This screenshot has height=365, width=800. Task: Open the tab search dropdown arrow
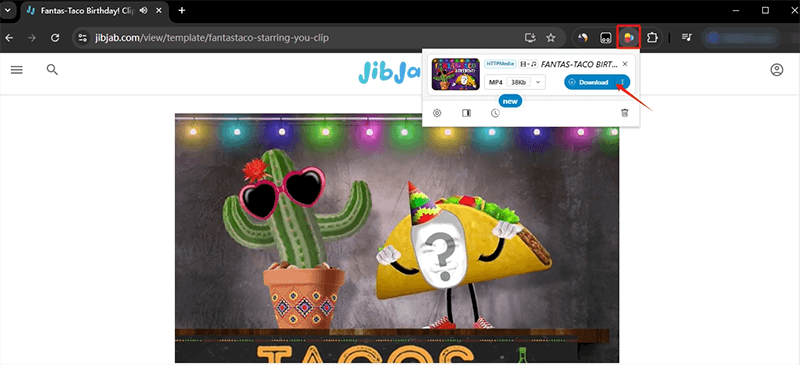(x=7, y=10)
